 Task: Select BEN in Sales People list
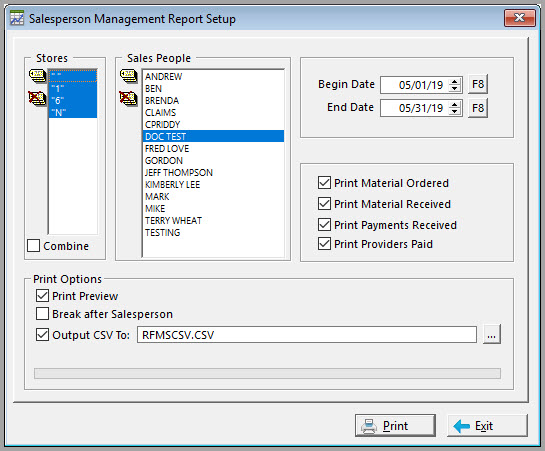pyautogui.click(x=213, y=89)
